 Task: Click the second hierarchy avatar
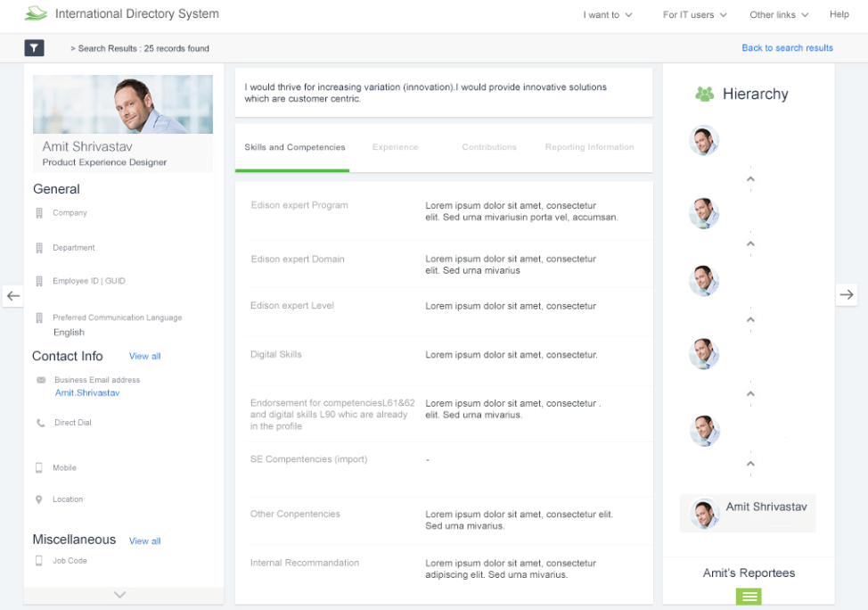704,213
